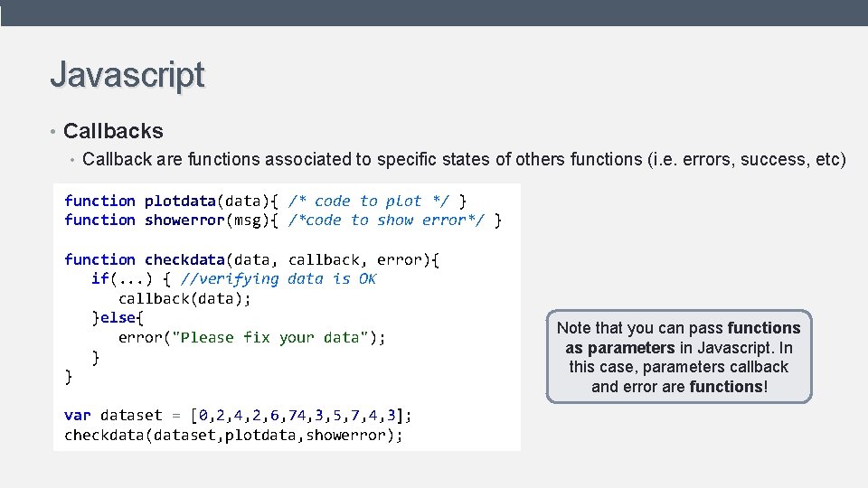Click the dark header bar at top
The image size is (868, 488).
point(434,13)
